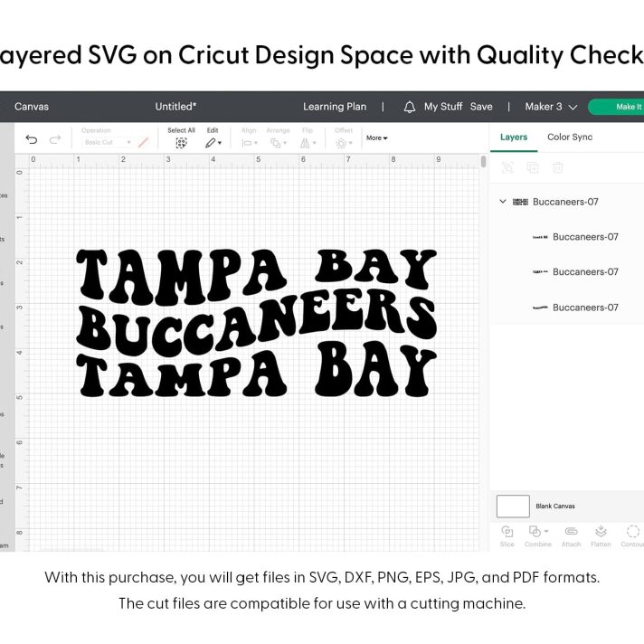Open the More toolbar dropdown
The width and height of the screenshot is (644, 644).
(376, 138)
